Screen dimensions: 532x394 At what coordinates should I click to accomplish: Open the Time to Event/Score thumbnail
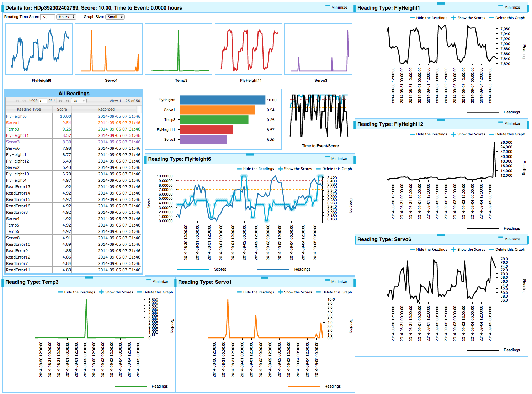coord(318,115)
